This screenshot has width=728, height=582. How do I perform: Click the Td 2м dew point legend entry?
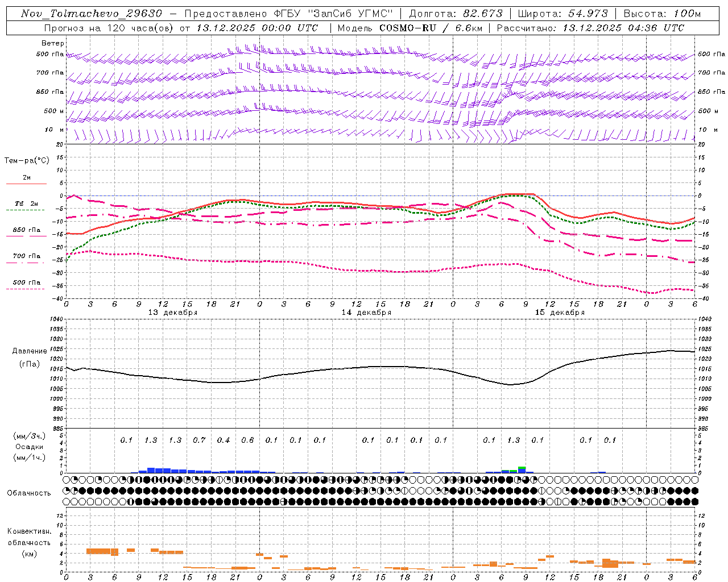[27, 203]
